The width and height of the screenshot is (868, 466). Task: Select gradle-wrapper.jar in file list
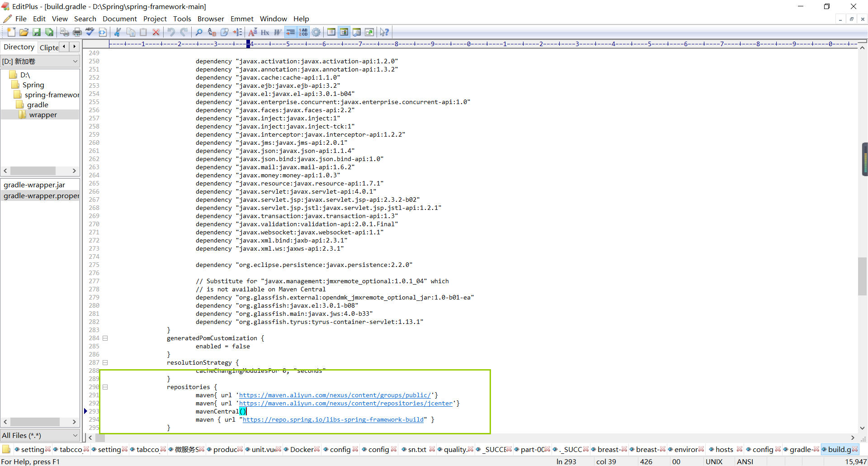pyautogui.click(x=34, y=185)
